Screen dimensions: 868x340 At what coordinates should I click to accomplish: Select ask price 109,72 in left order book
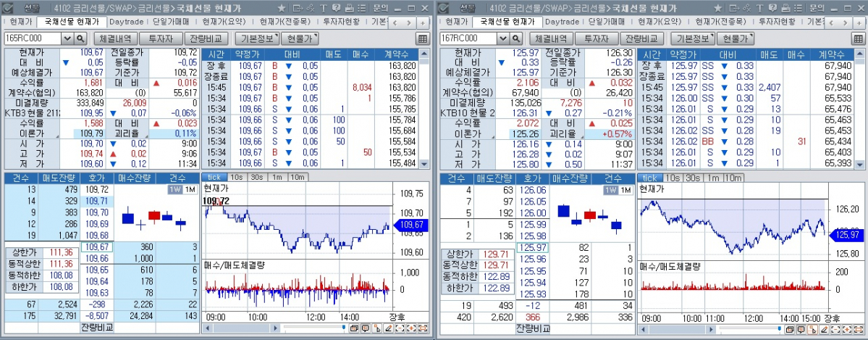point(96,190)
